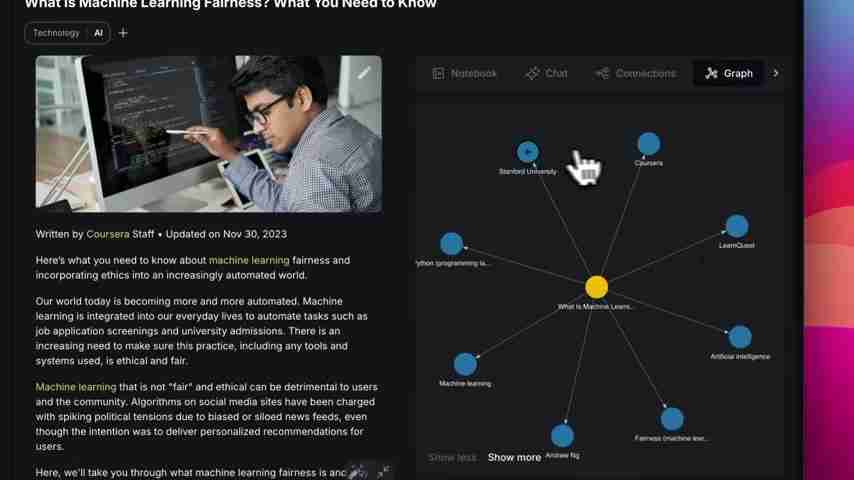Switch to the Notebook tab
The height and width of the screenshot is (480, 854).
(x=465, y=74)
